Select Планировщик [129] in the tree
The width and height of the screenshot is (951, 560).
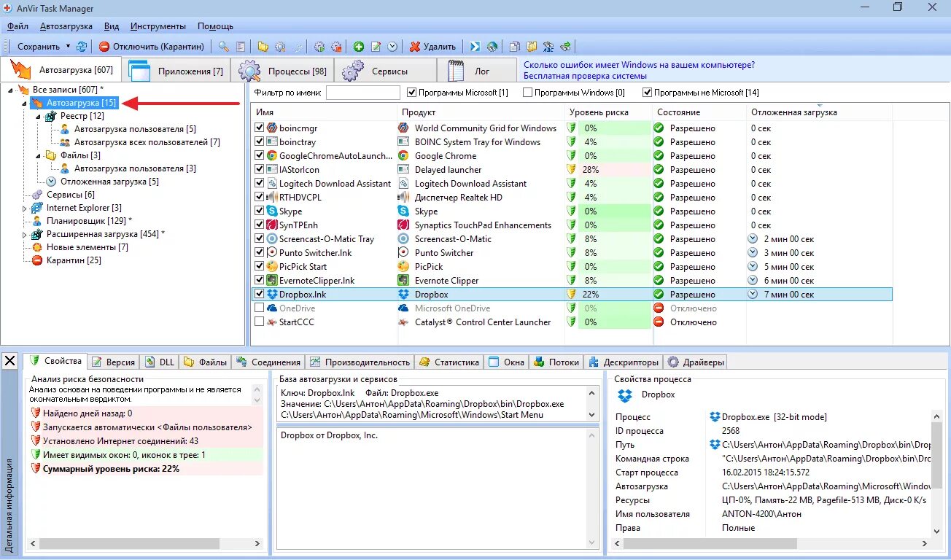89,221
